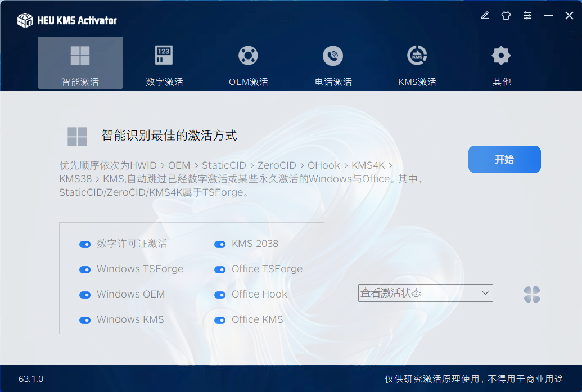The width and height of the screenshot is (582, 392).
Task: Close the HEU KMS Activator window
Action: coord(570,16)
